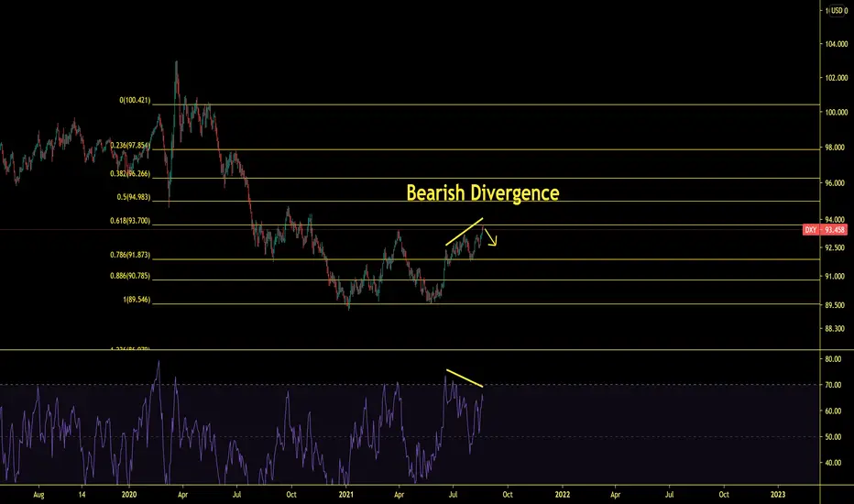Select the Bearish Divergence text annotation
854x504 pixels.
click(483, 192)
